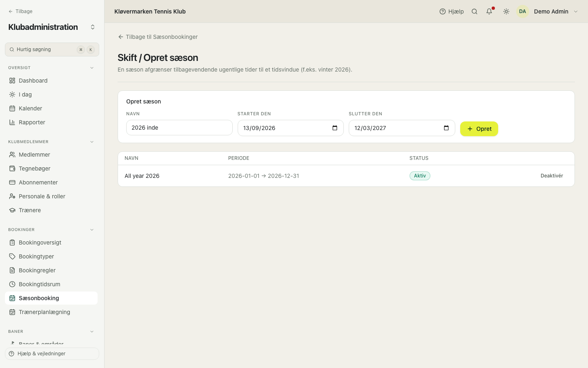Click the Personale & roller icon
588x368 pixels.
(12, 196)
